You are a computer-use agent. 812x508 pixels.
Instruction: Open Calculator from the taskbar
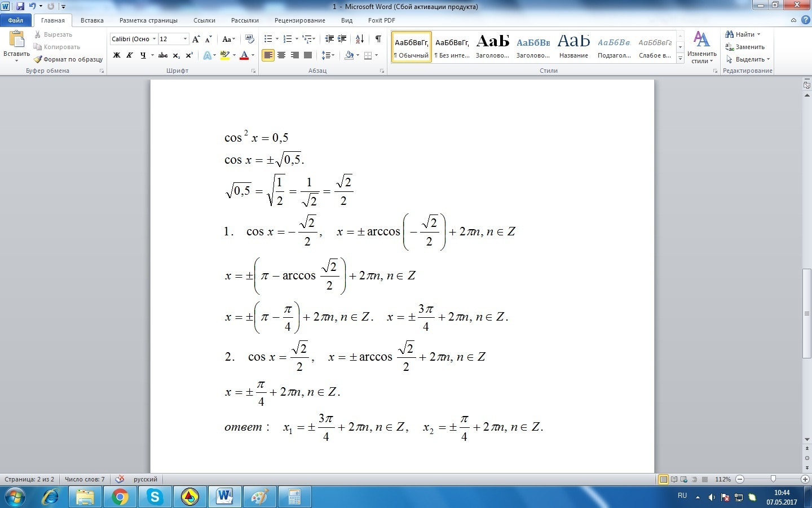pyautogui.click(x=294, y=497)
